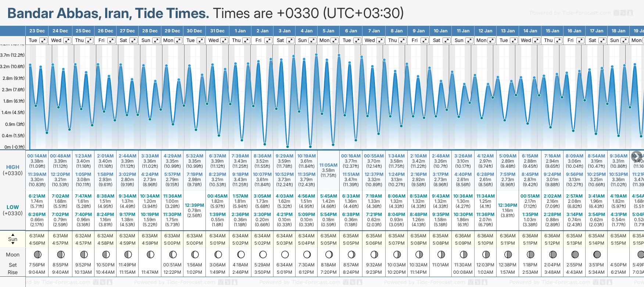Click the moon phase icon for 23 Dec
The height and width of the screenshot is (287, 644).
(x=37, y=254)
